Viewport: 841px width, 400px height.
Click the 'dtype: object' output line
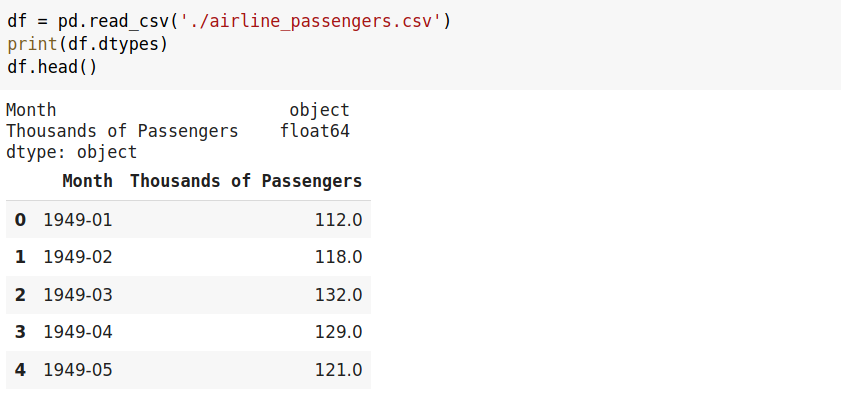click(71, 153)
